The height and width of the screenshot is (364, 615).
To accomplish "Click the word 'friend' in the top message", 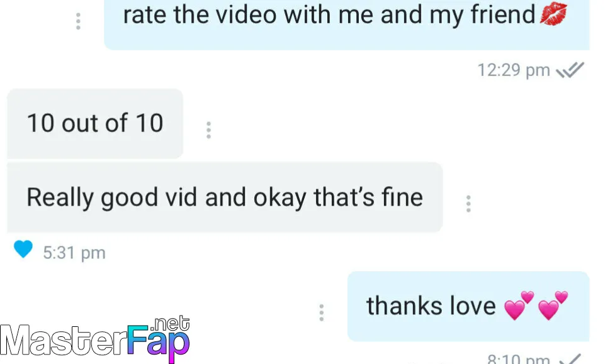I will point(503,14).
